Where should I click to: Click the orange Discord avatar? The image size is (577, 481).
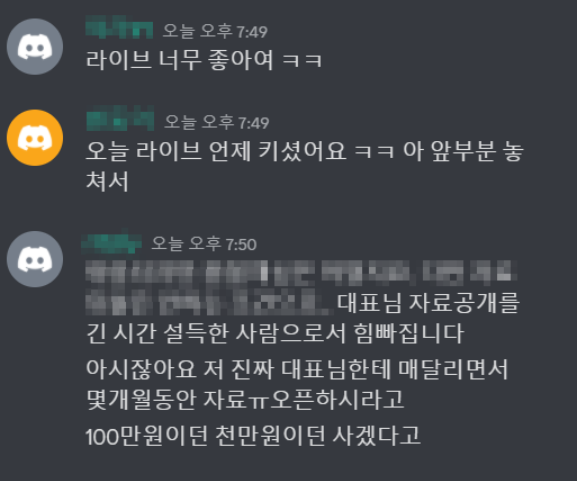pyautogui.click(x=35, y=138)
